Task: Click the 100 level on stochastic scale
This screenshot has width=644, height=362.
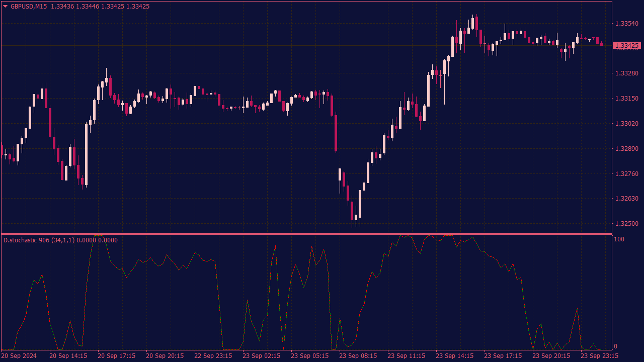Action: pos(619,239)
